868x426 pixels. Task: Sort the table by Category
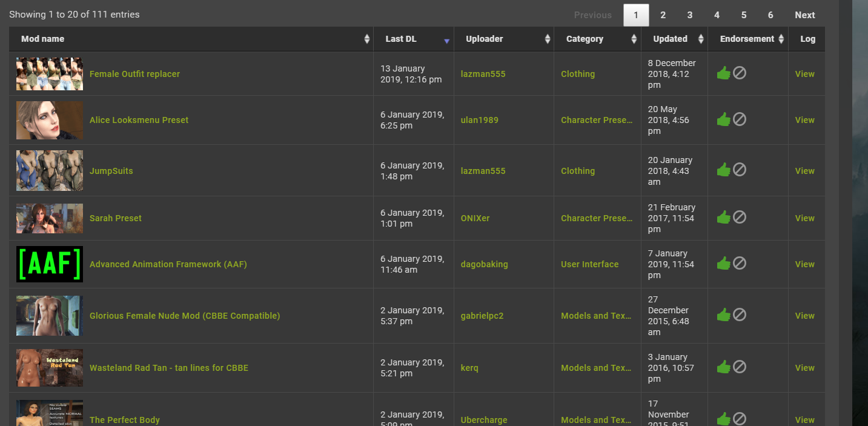(634, 38)
